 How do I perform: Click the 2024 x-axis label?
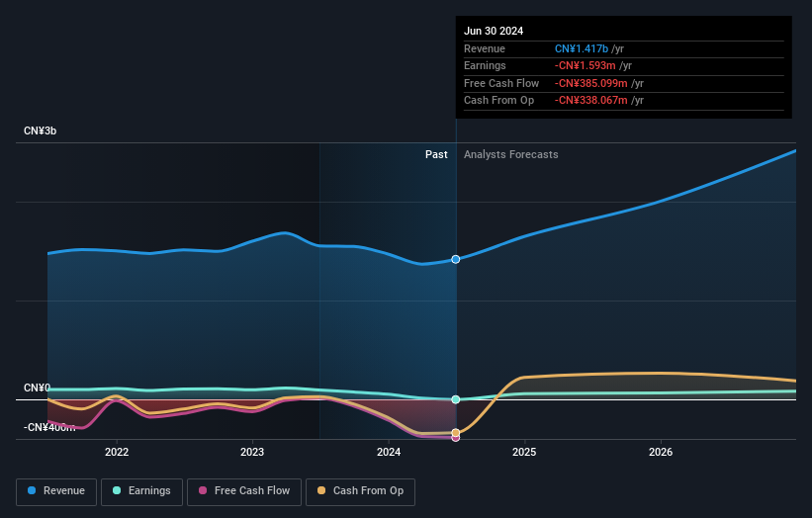[x=389, y=452]
